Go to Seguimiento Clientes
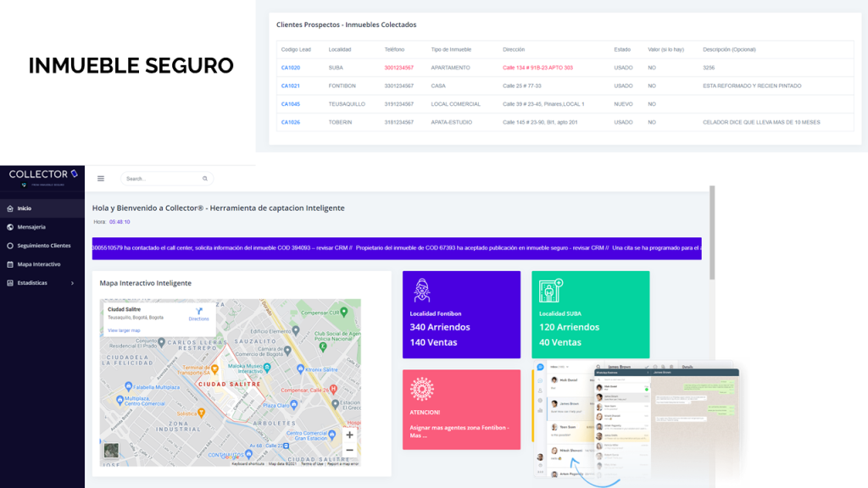This screenshot has height=488, width=868. (43, 246)
